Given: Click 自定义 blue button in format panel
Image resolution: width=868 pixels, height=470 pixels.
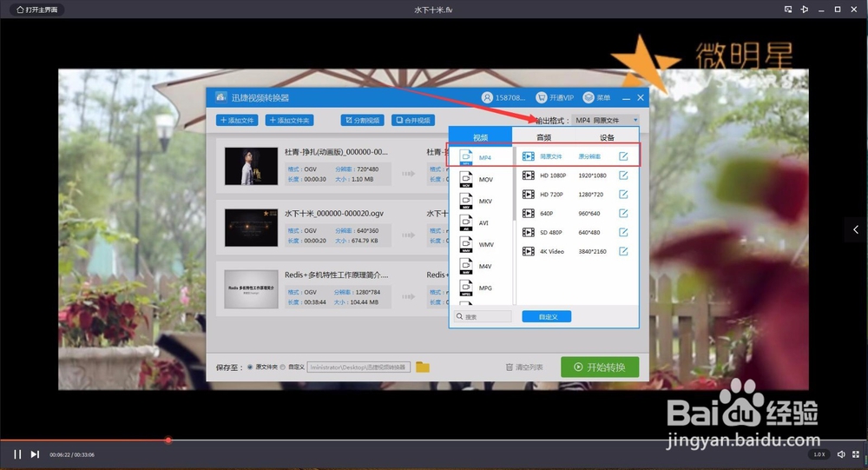Looking at the screenshot, I should [x=546, y=316].
